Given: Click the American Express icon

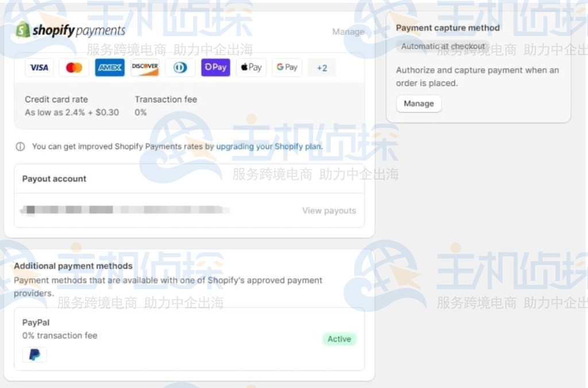Looking at the screenshot, I should coord(109,67).
